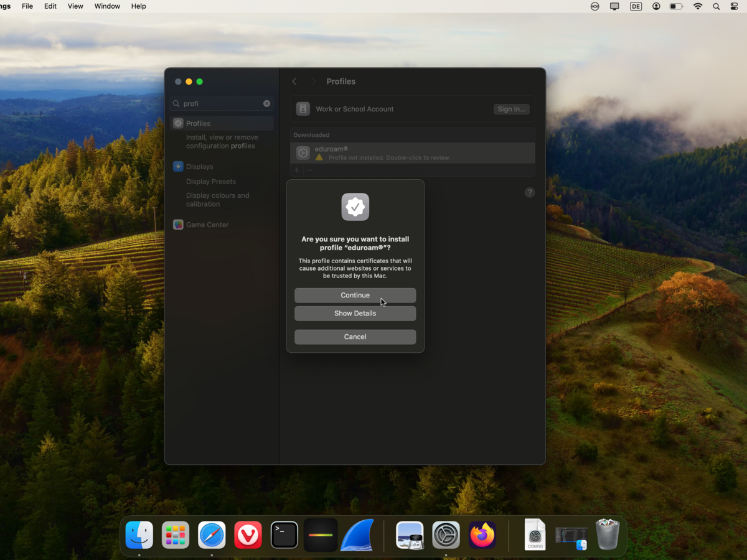The height and width of the screenshot is (560, 747).
Task: Click the help question mark button
Action: pyautogui.click(x=530, y=193)
